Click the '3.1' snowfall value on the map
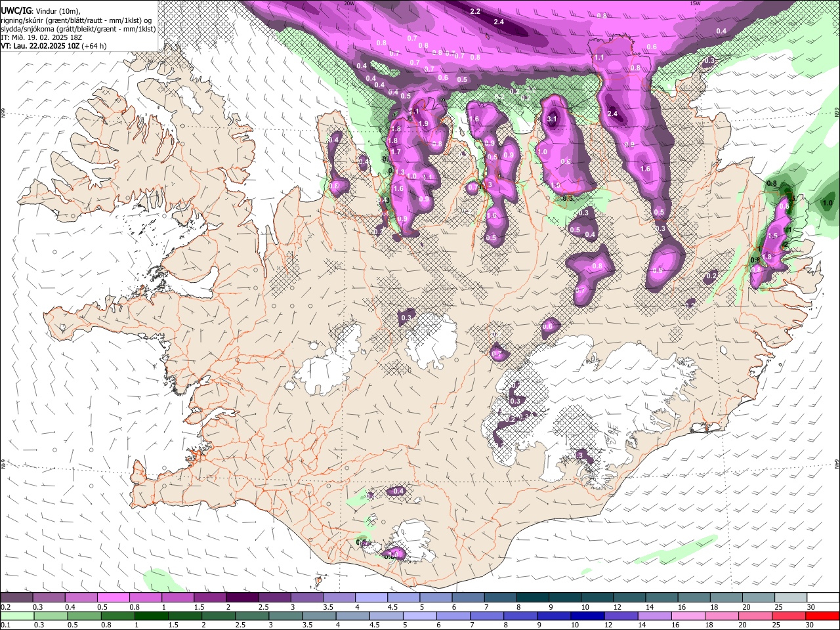The image size is (840, 630). coord(552,119)
